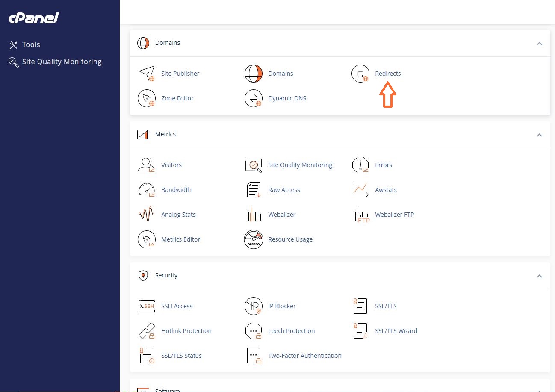Click the Two-Factor Authentication icon

253,356
